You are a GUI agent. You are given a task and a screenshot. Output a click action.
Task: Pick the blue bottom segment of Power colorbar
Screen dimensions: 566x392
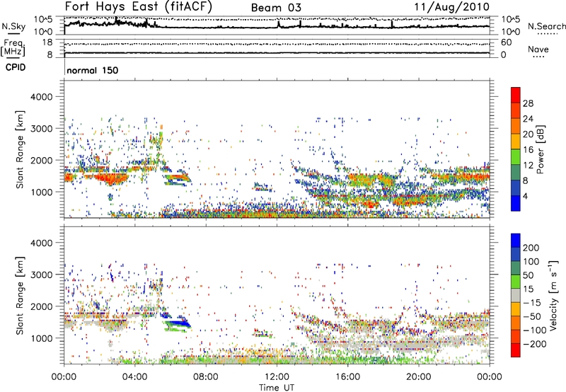(516, 203)
